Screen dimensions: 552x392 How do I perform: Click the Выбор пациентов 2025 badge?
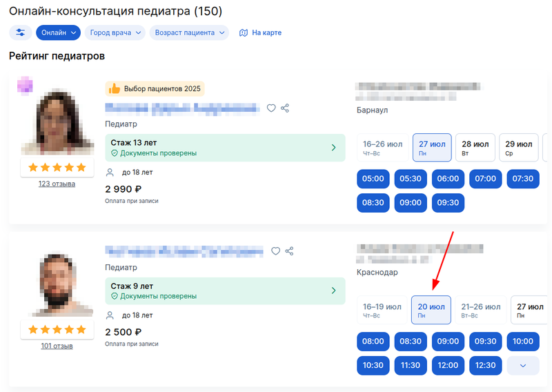[x=155, y=89]
